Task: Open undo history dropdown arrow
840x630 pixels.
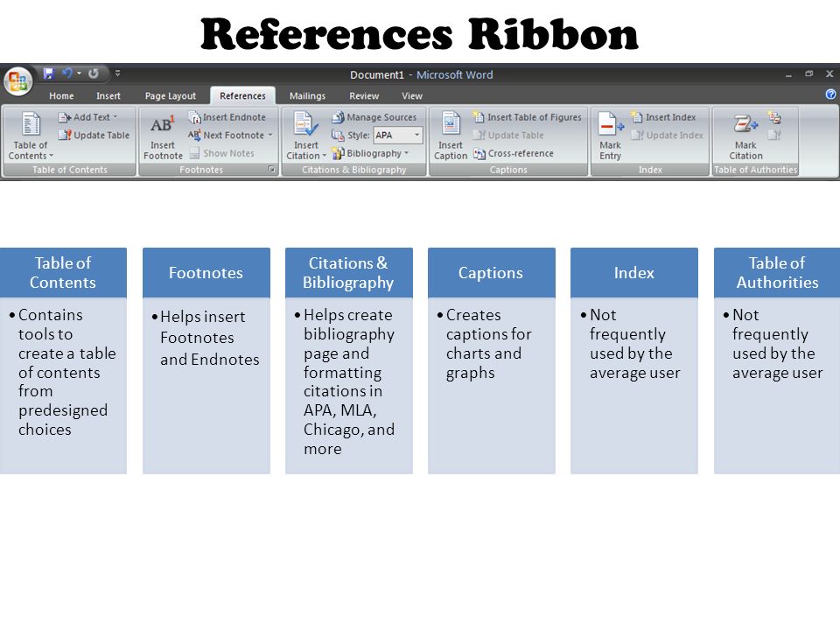Action: (79, 73)
